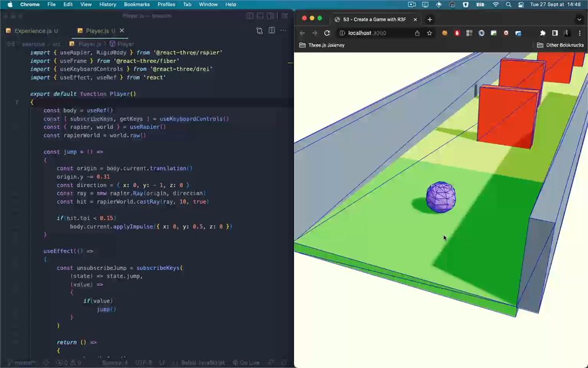
Task: Open the cookie extension icon
Action: (445, 33)
